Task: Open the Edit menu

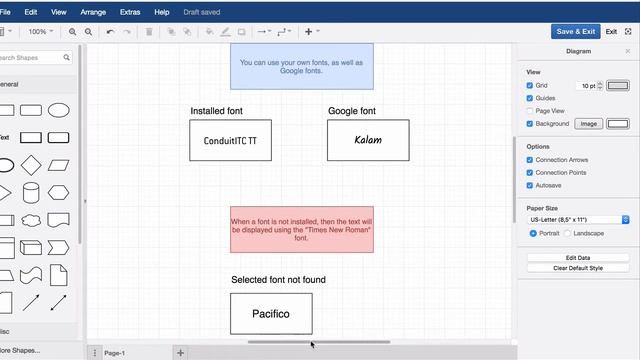Action: [31, 12]
